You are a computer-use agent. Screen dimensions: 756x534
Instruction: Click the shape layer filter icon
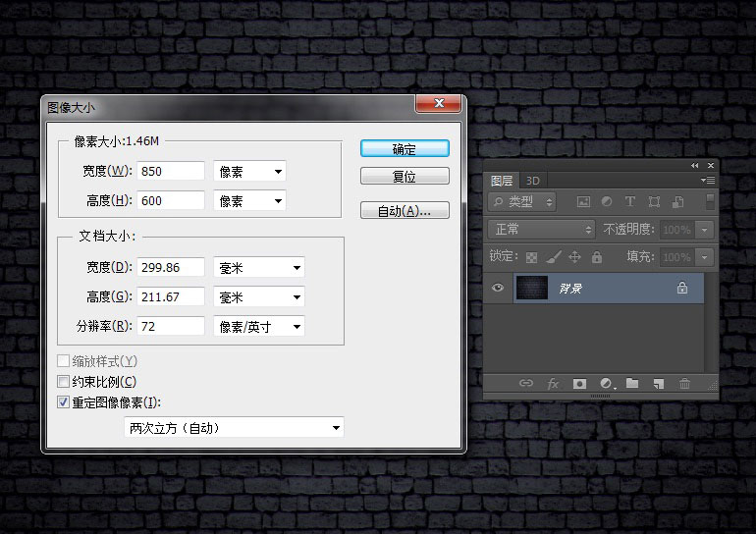654,201
